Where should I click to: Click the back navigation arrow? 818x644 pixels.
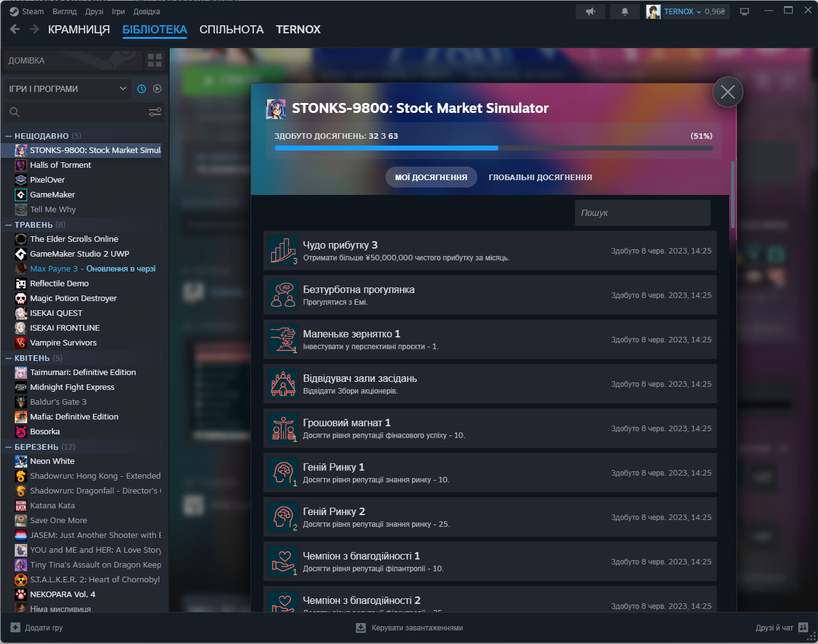tap(15, 29)
